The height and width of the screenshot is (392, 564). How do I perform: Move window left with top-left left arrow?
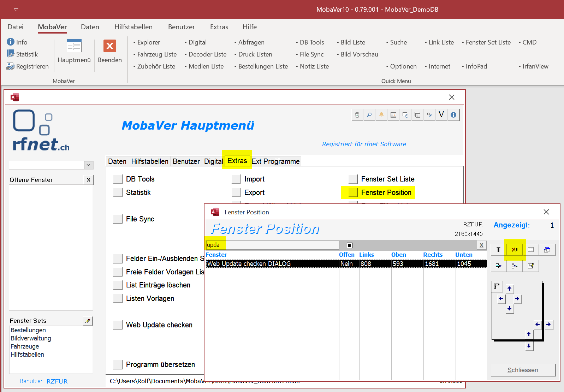501,299
